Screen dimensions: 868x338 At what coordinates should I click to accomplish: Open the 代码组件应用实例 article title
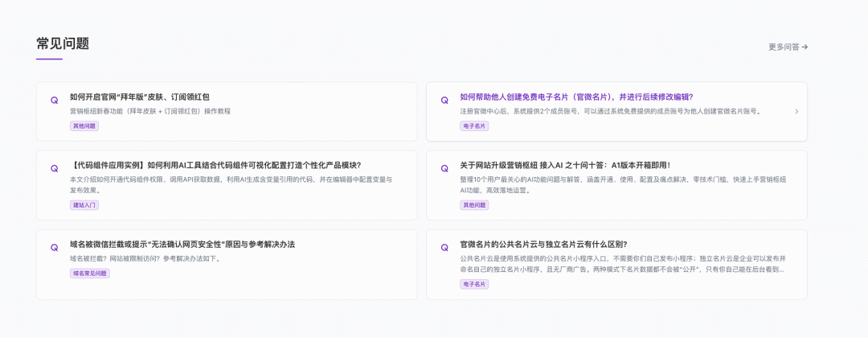tap(215, 165)
